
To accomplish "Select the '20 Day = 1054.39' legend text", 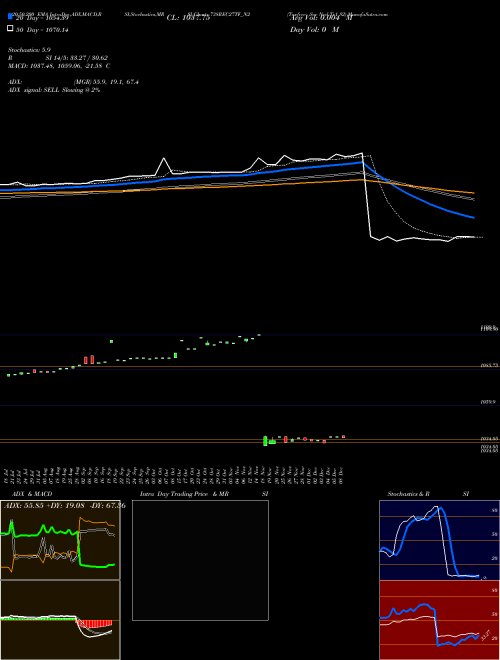I will [x=42, y=18].
